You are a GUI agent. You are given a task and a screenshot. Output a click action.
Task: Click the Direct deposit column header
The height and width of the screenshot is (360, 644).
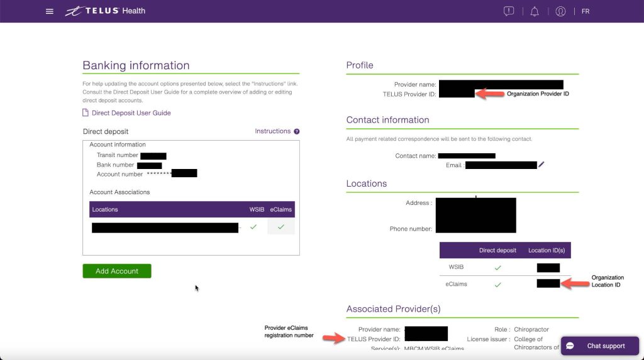click(497, 250)
